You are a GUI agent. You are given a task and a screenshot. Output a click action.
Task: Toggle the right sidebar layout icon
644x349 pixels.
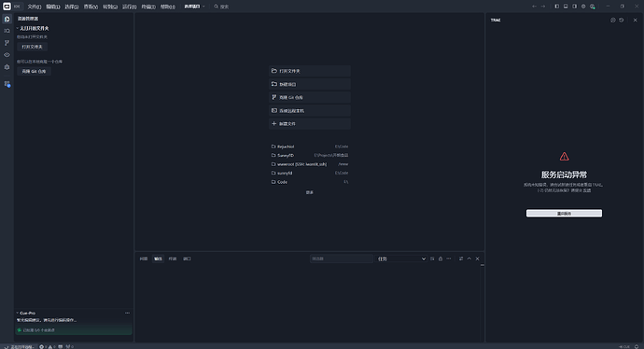574,7
